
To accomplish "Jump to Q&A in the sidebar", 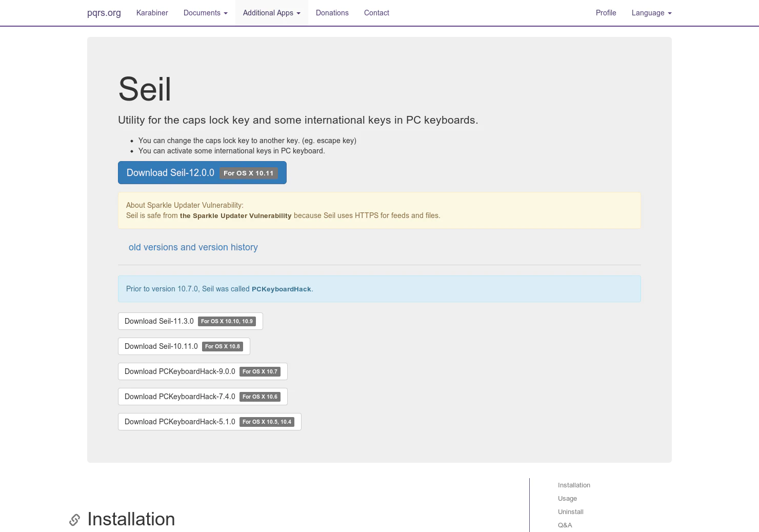I will (x=565, y=525).
